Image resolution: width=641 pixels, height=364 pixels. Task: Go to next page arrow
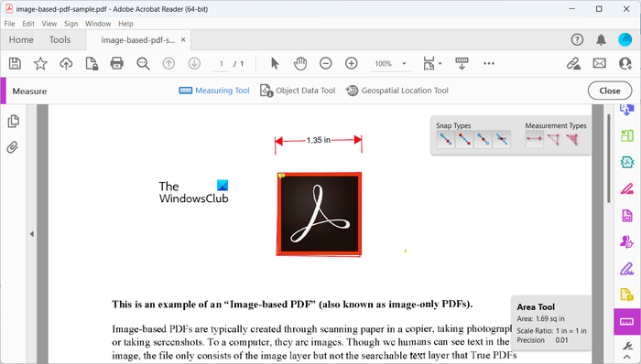click(194, 63)
